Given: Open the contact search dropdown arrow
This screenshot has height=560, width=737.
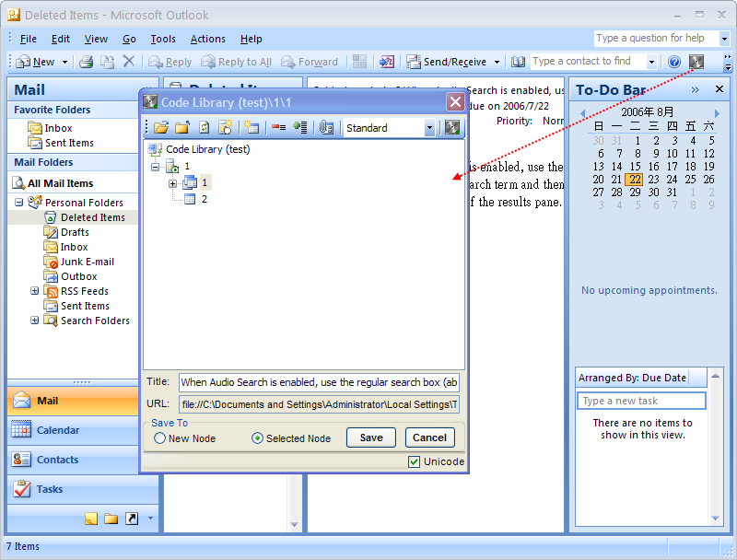Looking at the screenshot, I should click(651, 62).
